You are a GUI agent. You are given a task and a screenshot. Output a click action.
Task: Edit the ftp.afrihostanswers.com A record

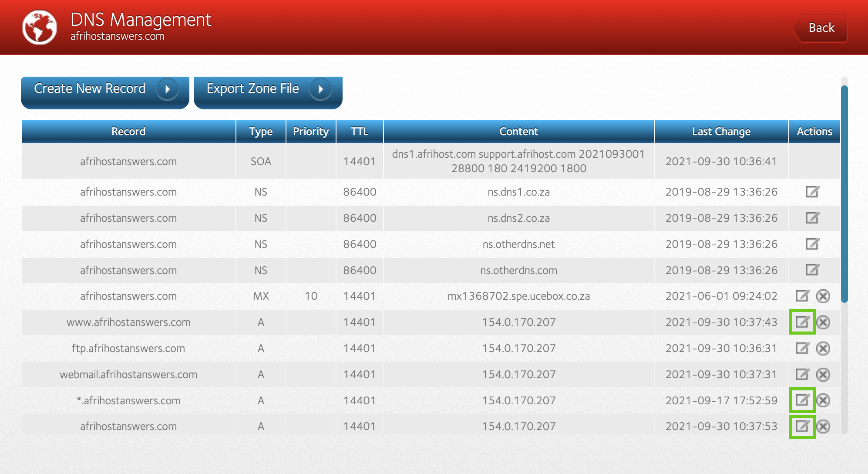(x=802, y=349)
